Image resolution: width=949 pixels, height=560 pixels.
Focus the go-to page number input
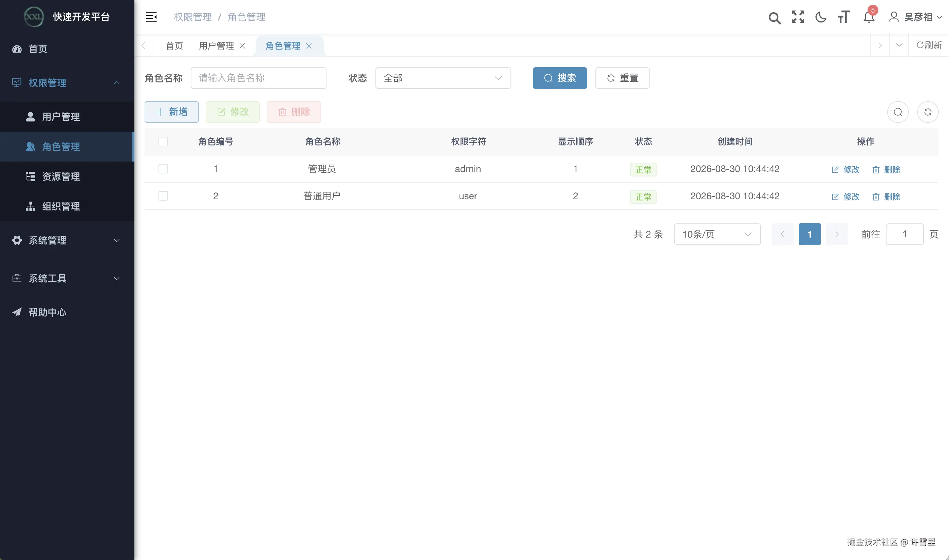click(x=905, y=234)
